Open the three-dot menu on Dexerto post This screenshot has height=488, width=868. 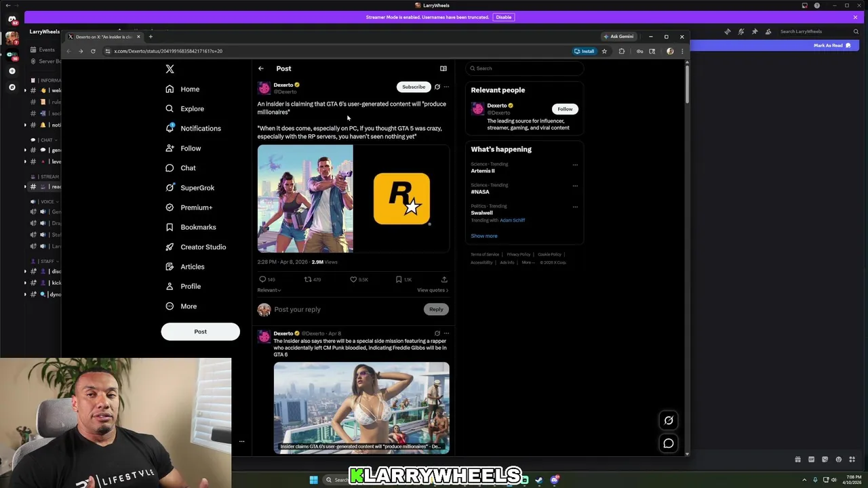coord(446,87)
